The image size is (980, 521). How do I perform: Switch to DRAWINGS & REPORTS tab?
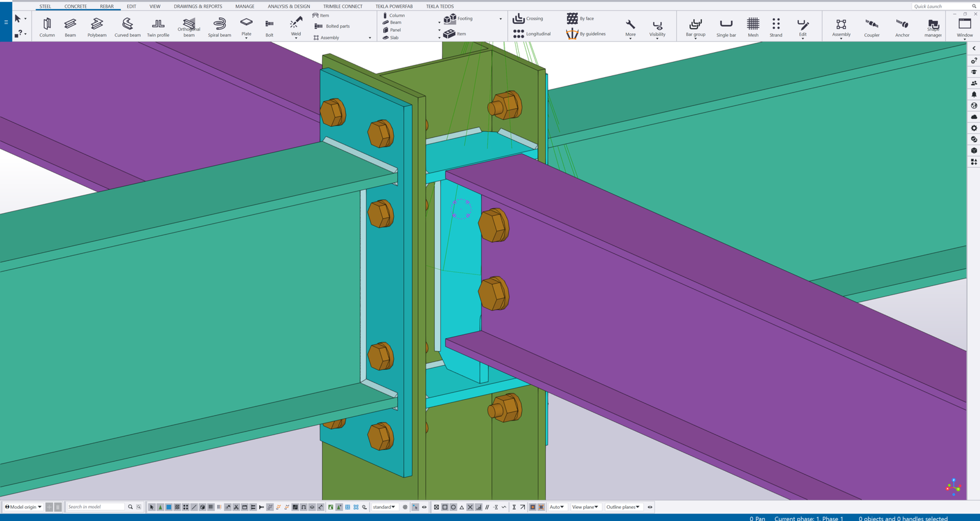[198, 6]
